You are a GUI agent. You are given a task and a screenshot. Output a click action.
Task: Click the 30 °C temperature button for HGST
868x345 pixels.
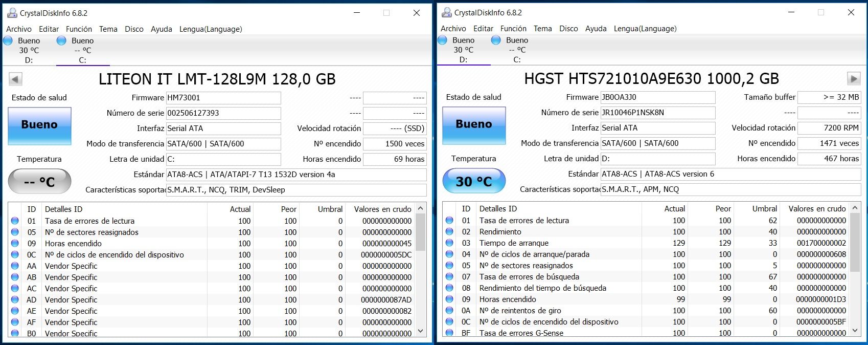(474, 181)
